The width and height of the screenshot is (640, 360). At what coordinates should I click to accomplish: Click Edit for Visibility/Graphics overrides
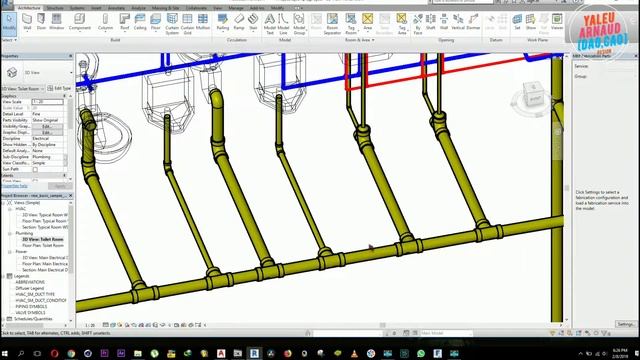[x=47, y=126]
